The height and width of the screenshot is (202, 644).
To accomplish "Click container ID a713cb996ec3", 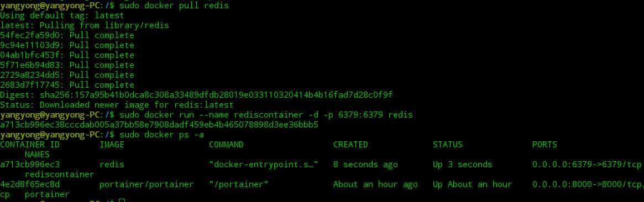I will (29, 164).
